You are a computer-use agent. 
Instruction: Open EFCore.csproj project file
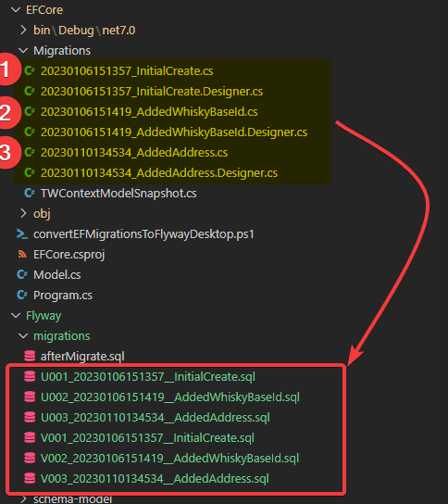tap(69, 255)
